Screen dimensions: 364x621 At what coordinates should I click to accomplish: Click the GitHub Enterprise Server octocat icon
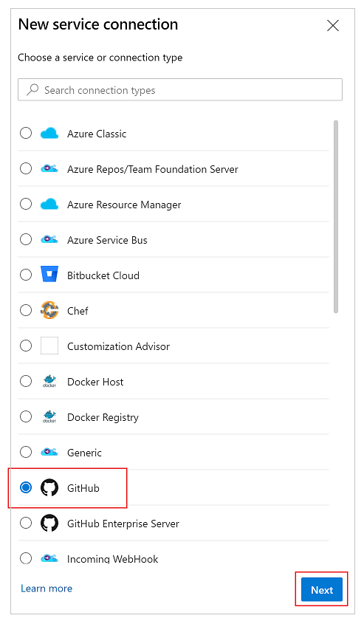(x=49, y=524)
